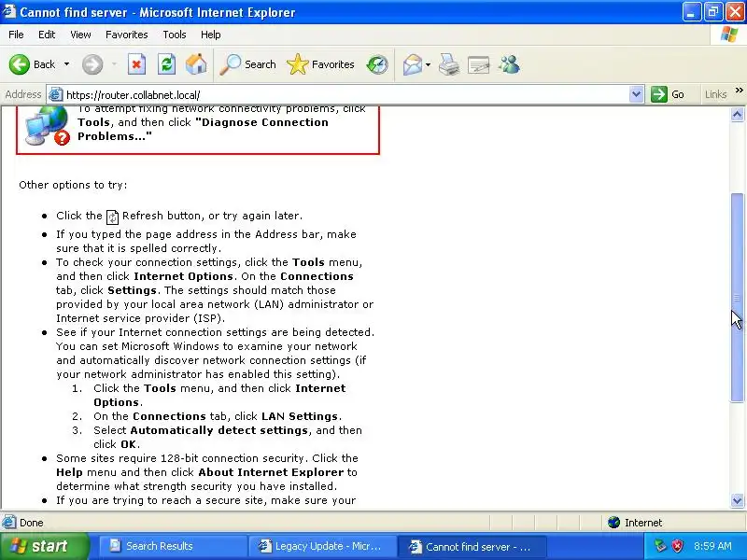The height and width of the screenshot is (560, 747).
Task: Click the Windows flag logo throbber
Action: [x=729, y=35]
